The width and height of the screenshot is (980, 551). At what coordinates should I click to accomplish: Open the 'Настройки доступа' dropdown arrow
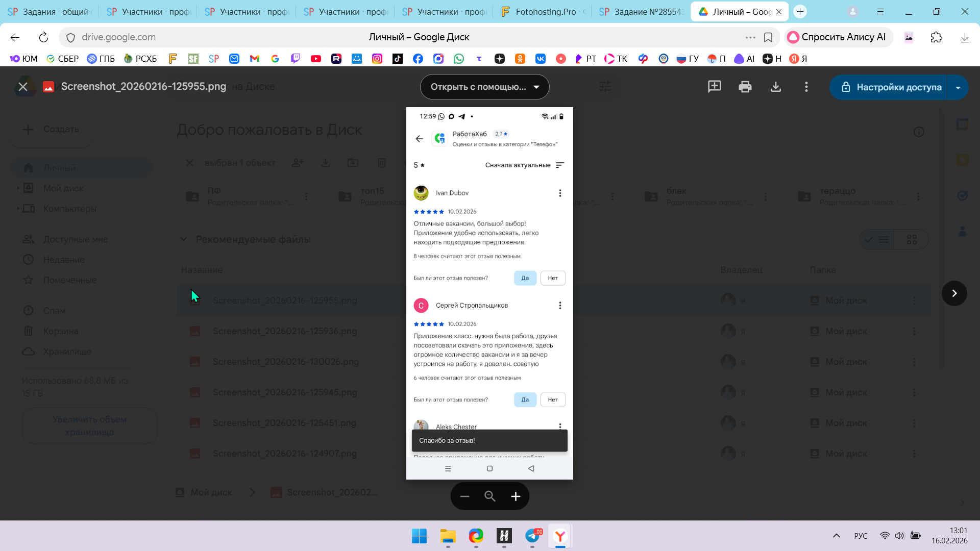pyautogui.click(x=958, y=87)
